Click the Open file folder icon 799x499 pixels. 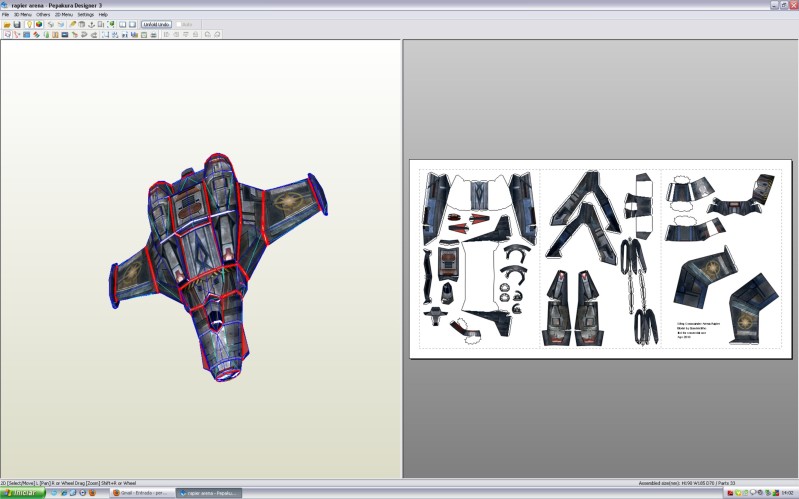[6, 24]
